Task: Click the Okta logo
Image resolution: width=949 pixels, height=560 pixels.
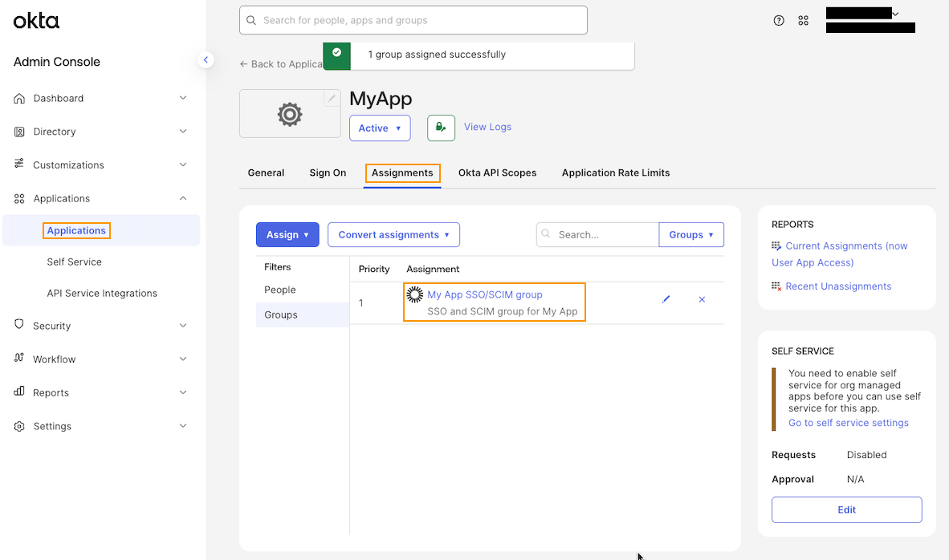Action: click(36, 21)
